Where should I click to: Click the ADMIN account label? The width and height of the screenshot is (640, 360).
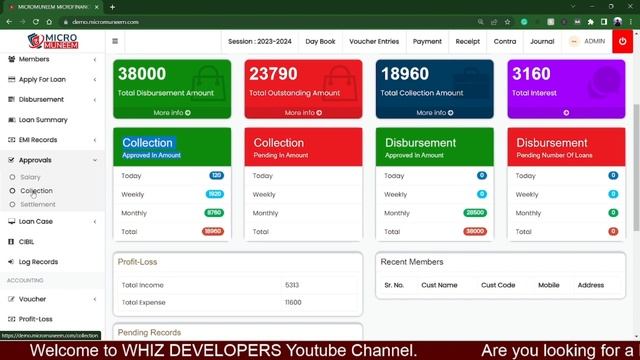click(x=594, y=41)
